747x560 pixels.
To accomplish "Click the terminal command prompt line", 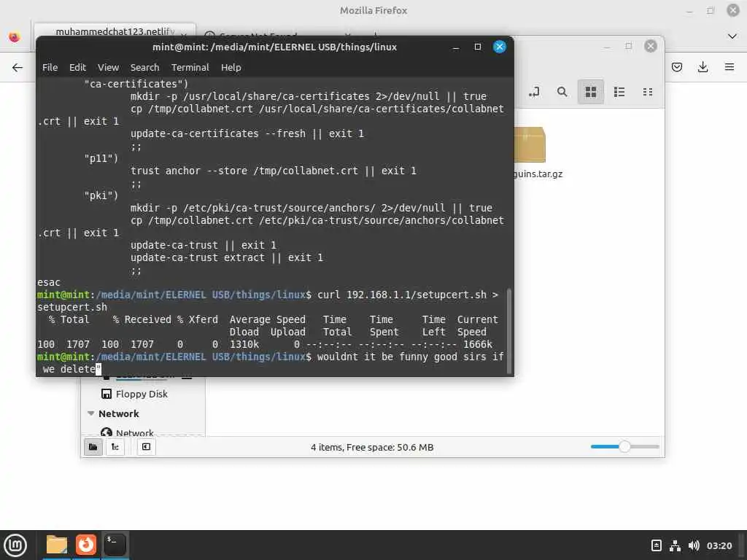I will pos(270,363).
